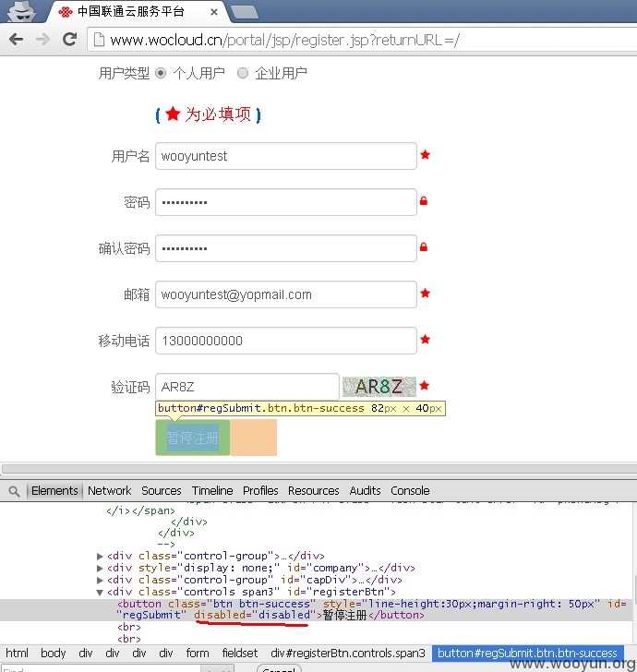
Task: Click the 验证码 input field
Action: pyautogui.click(x=246, y=387)
